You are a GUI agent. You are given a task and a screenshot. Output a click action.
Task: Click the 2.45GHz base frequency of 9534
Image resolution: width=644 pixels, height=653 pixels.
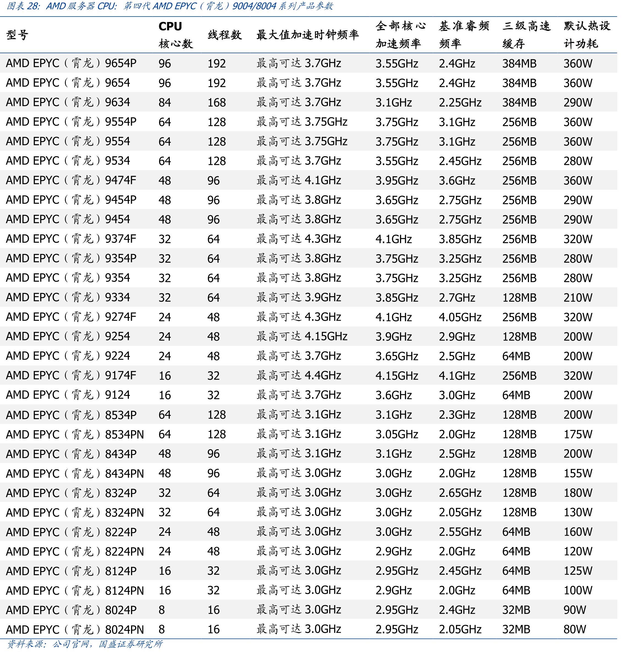(460, 161)
